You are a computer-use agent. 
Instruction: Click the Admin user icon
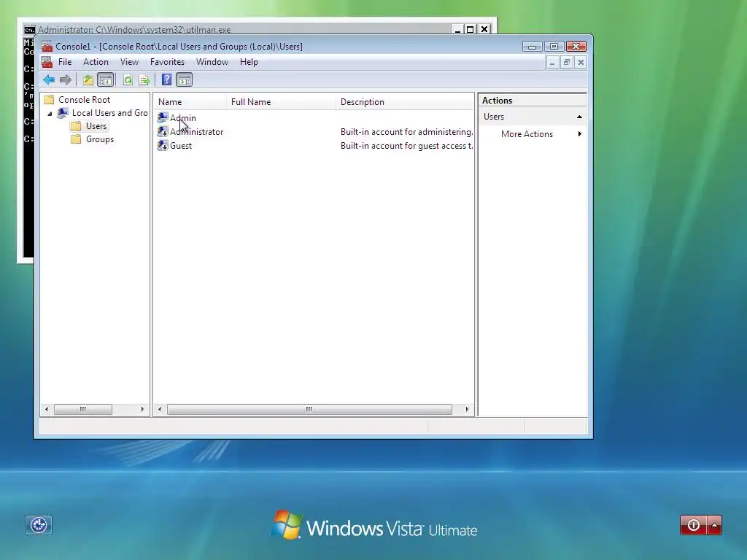(x=163, y=117)
